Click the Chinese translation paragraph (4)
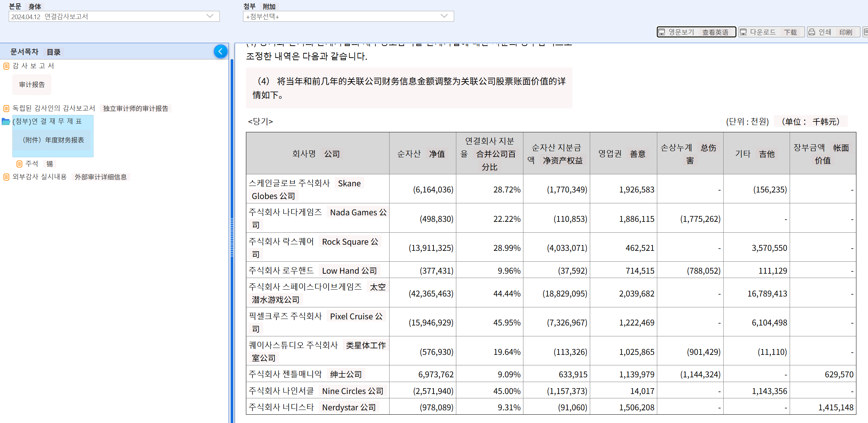The width and height of the screenshot is (868, 423). 409,88
